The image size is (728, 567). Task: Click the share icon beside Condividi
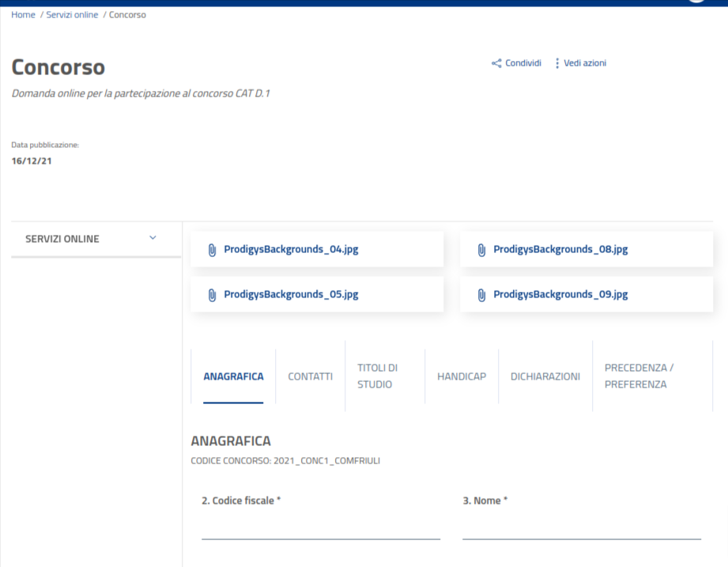click(496, 63)
